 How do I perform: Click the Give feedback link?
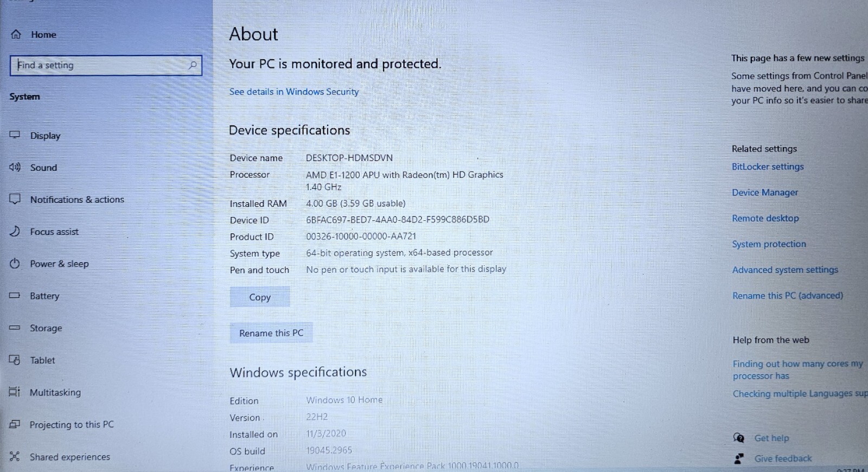783,459
